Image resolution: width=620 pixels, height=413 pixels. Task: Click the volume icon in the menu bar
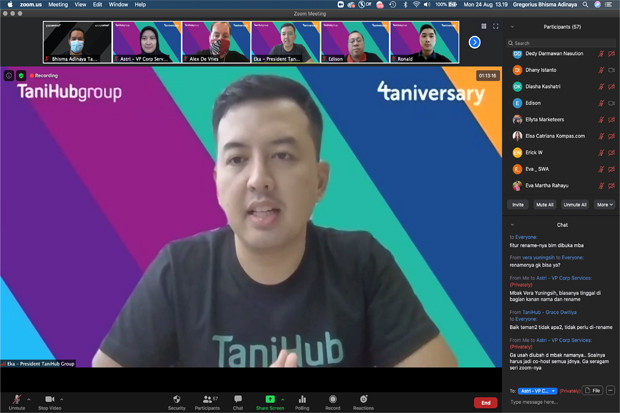pyautogui.click(x=427, y=4)
